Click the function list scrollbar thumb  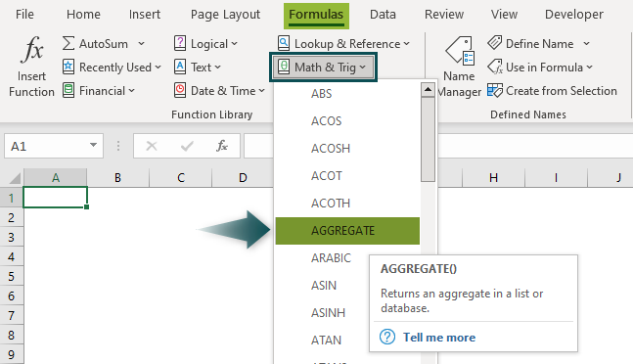click(428, 140)
